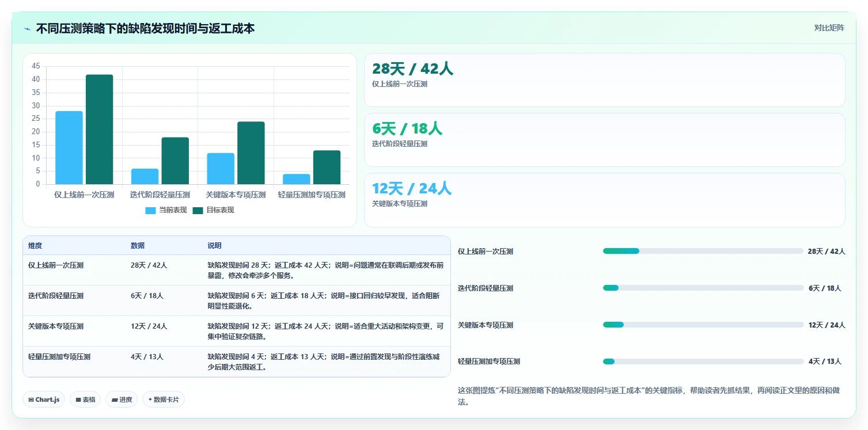Click 目标表现 bar for 仅上线前一次压测
868x430 pixels.
pyautogui.click(x=100, y=130)
